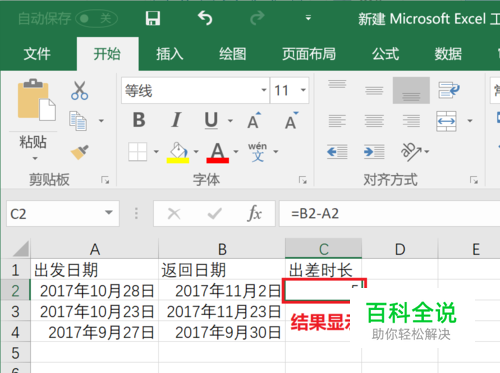500x373 pixels.
Task: Click Merge and Center icon
Action: [x=446, y=121]
